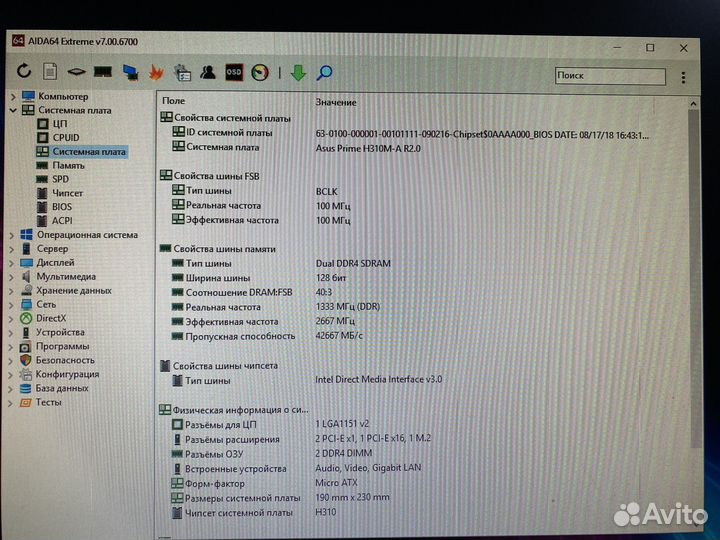Expand the DirectX tree node
The height and width of the screenshot is (540, 720).
tap(11, 319)
